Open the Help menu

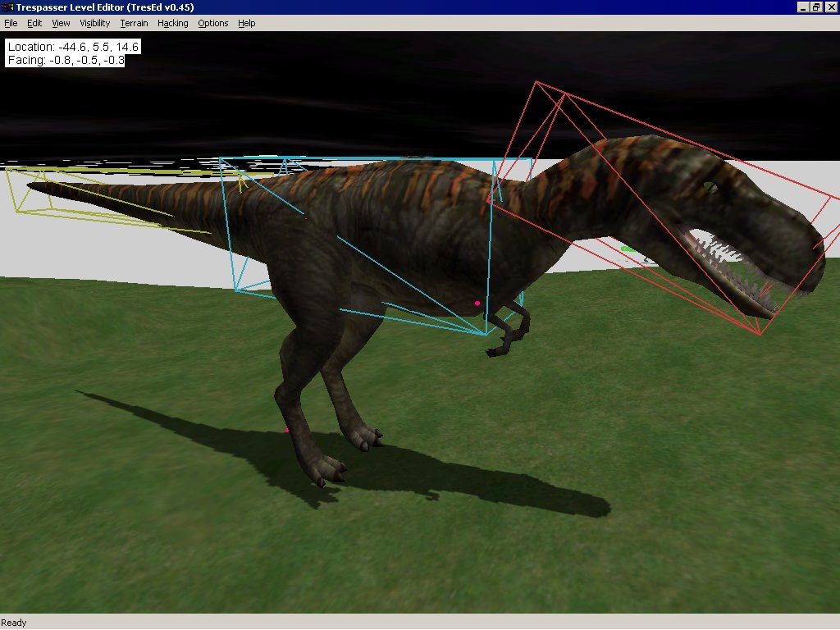[246, 23]
